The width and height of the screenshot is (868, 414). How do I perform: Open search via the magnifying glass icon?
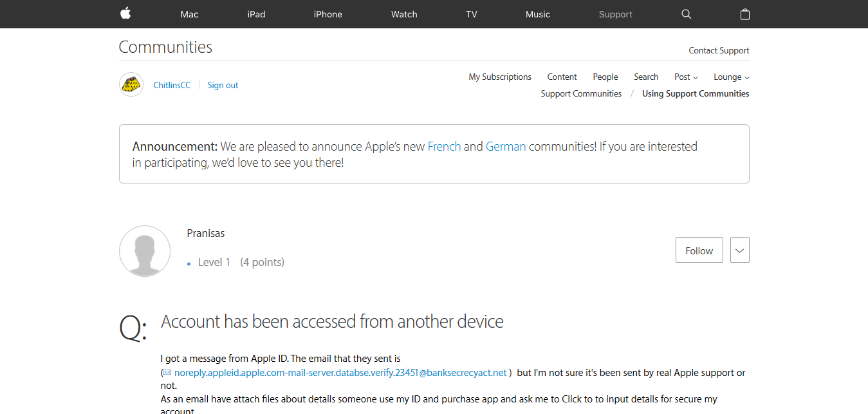pyautogui.click(x=686, y=14)
